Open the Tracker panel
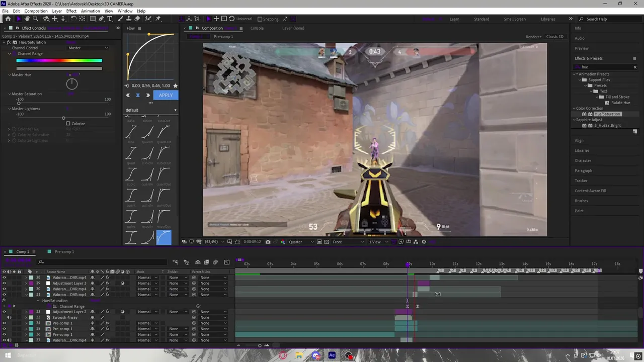644x362 pixels. tap(581, 181)
